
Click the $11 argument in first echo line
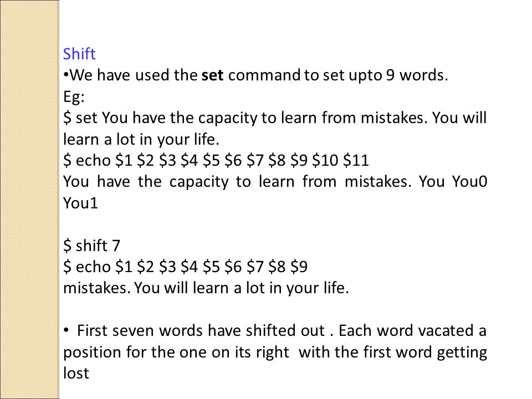(x=356, y=161)
